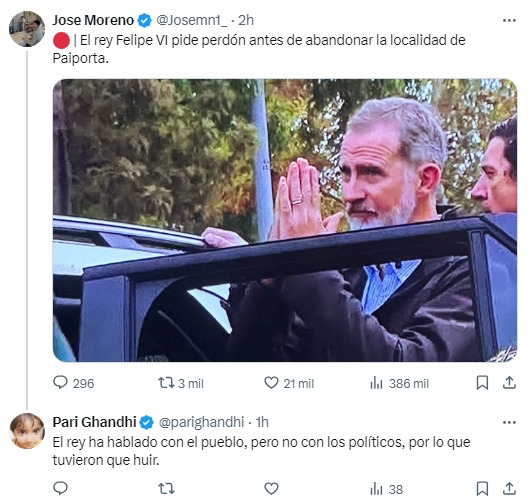The height and width of the screenshot is (503, 529).
Task: Bookmark Pari Ghandhi's reply
Action: (482, 488)
